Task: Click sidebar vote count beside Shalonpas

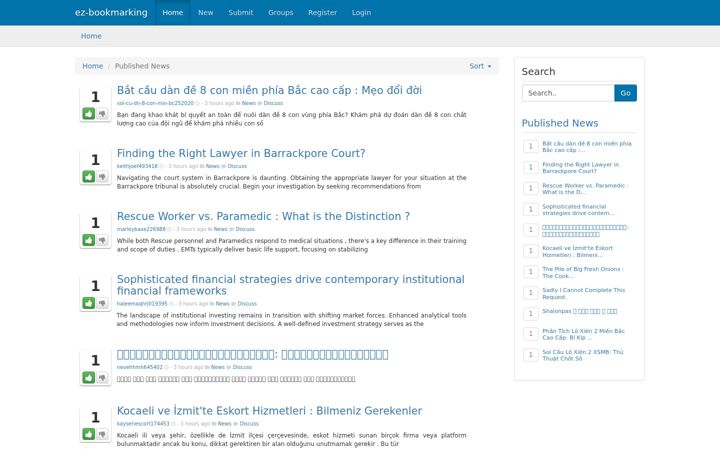Action: coord(531,314)
